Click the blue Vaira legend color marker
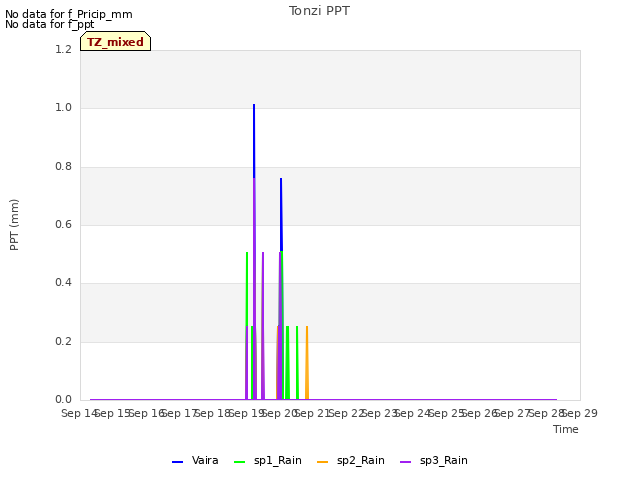Viewport: 640px width, 480px height. point(178,462)
